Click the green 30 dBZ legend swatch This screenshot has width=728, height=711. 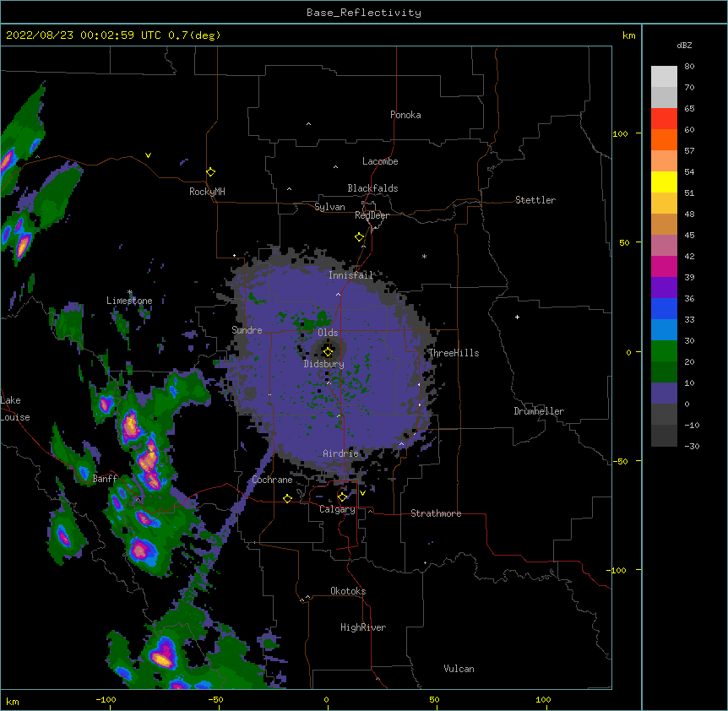(664, 351)
